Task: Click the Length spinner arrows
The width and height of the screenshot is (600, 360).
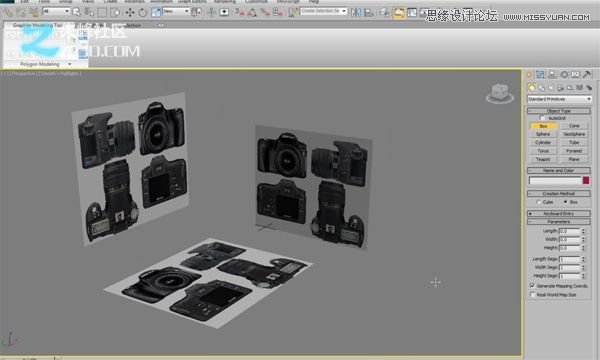Action: pyautogui.click(x=584, y=231)
